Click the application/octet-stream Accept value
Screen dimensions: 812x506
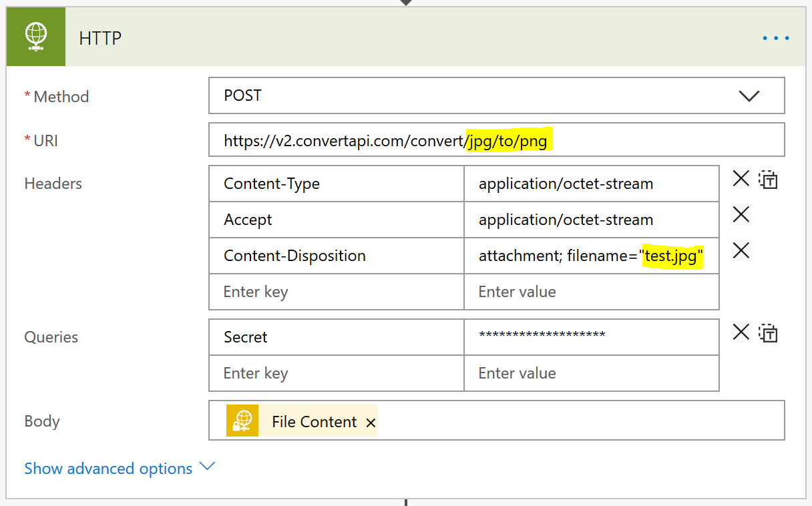tap(566, 220)
